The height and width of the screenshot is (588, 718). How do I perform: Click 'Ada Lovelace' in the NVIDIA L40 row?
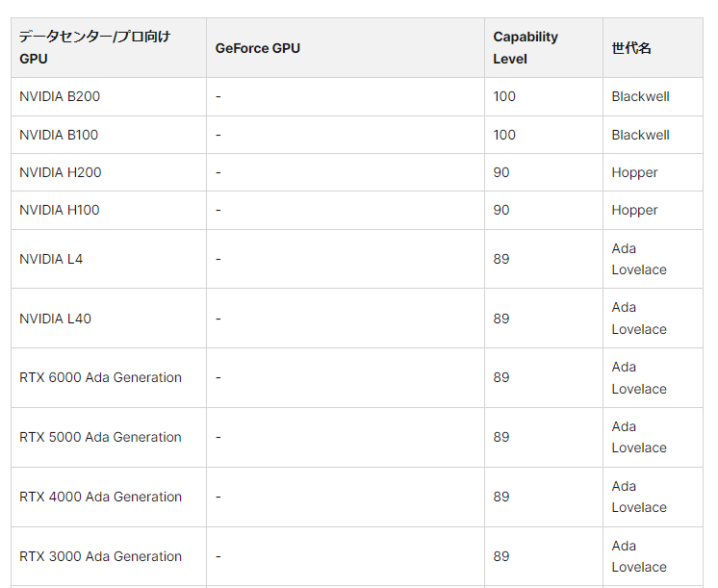(x=639, y=319)
